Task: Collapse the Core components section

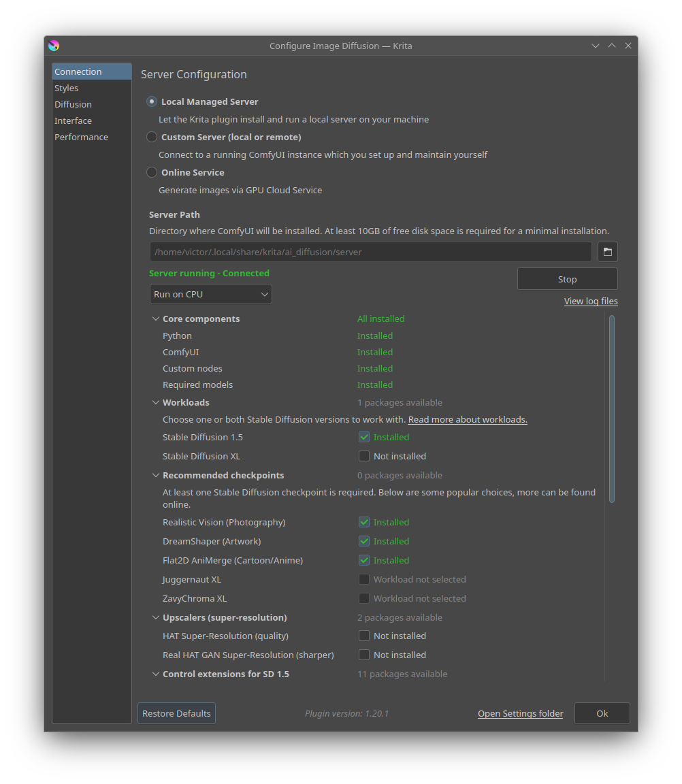Action: pyautogui.click(x=155, y=318)
